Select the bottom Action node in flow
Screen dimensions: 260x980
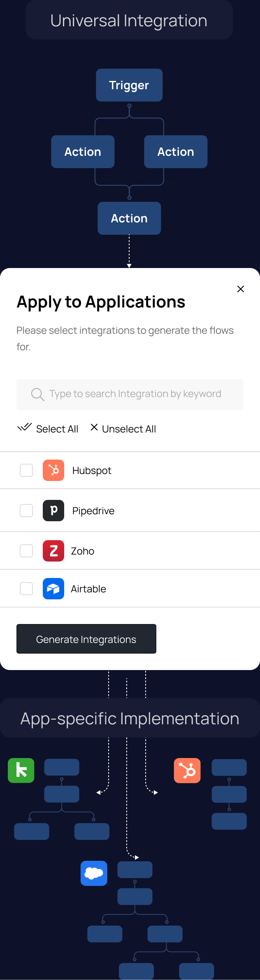tap(129, 218)
